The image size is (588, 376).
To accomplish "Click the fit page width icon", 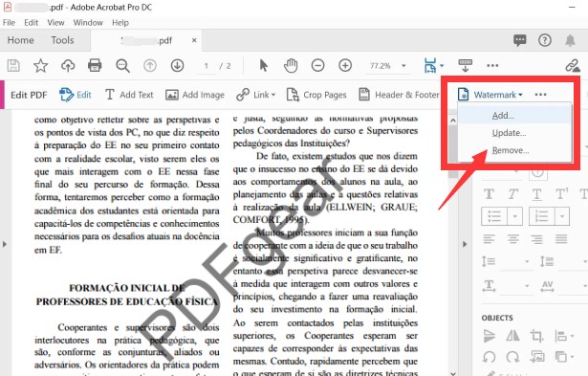I will [430, 66].
